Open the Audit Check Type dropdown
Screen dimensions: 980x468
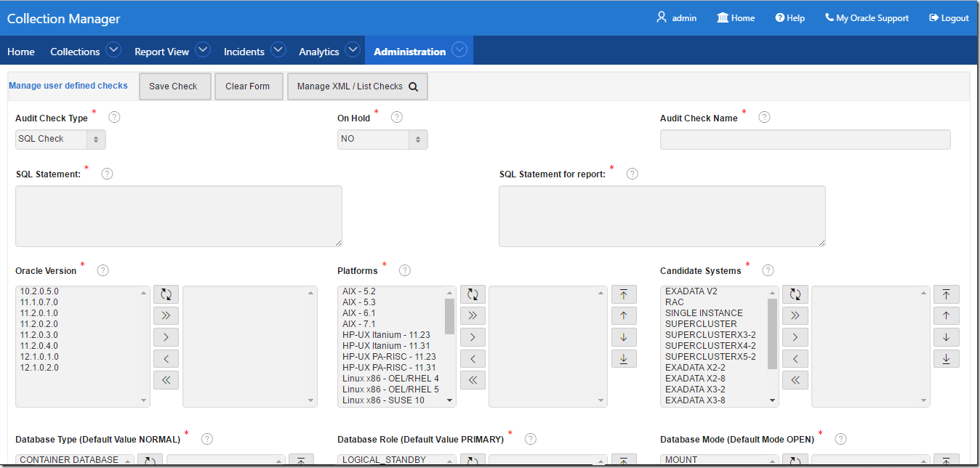(60, 139)
